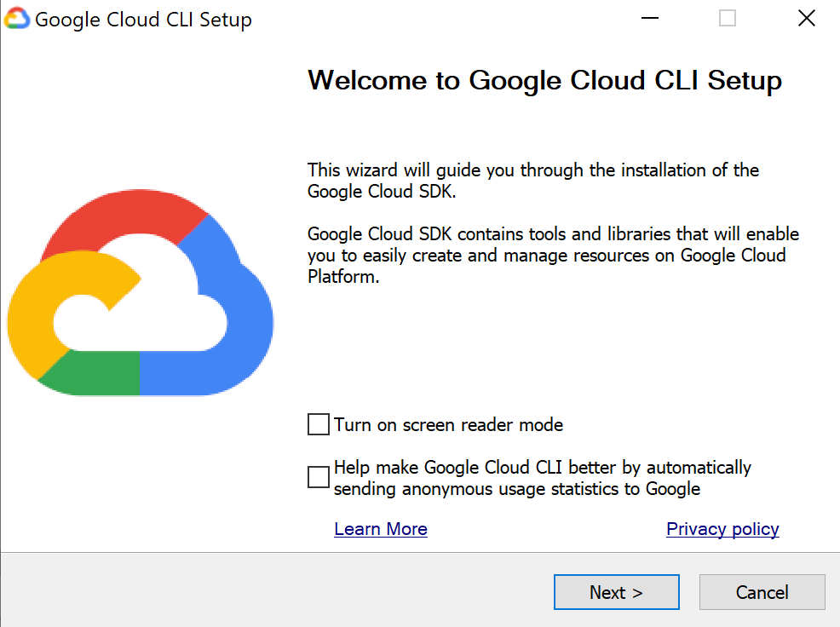This screenshot has height=627, width=840.
Task: Abort setup with the Cancel button
Action: [x=762, y=592]
